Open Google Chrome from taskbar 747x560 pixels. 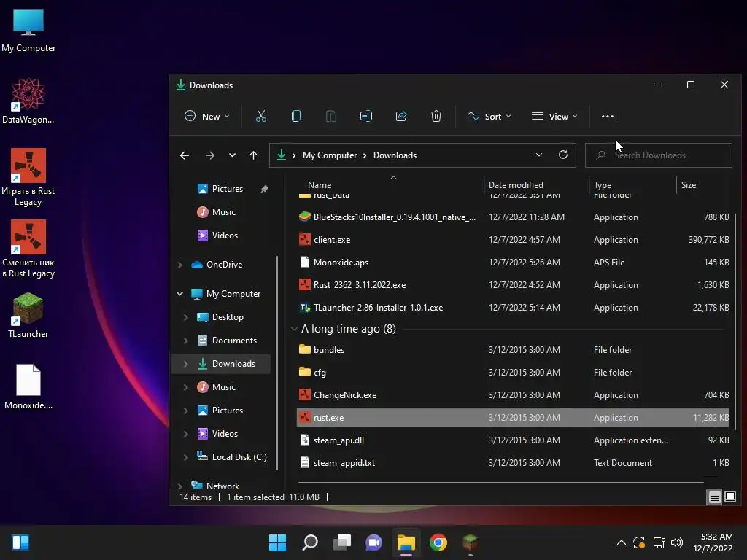click(438, 542)
